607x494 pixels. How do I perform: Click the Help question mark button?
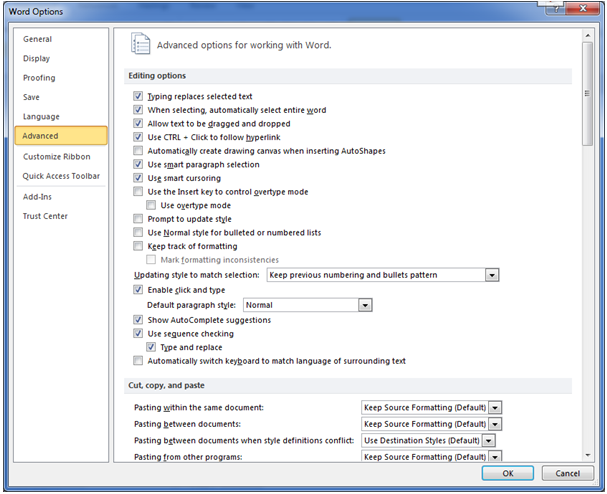pyautogui.click(x=556, y=9)
